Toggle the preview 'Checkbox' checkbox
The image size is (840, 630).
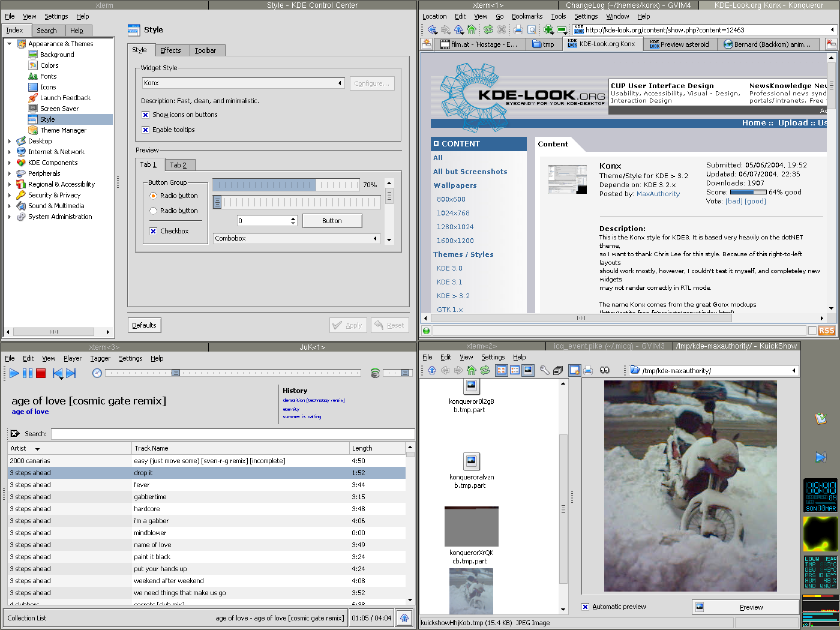(x=153, y=231)
